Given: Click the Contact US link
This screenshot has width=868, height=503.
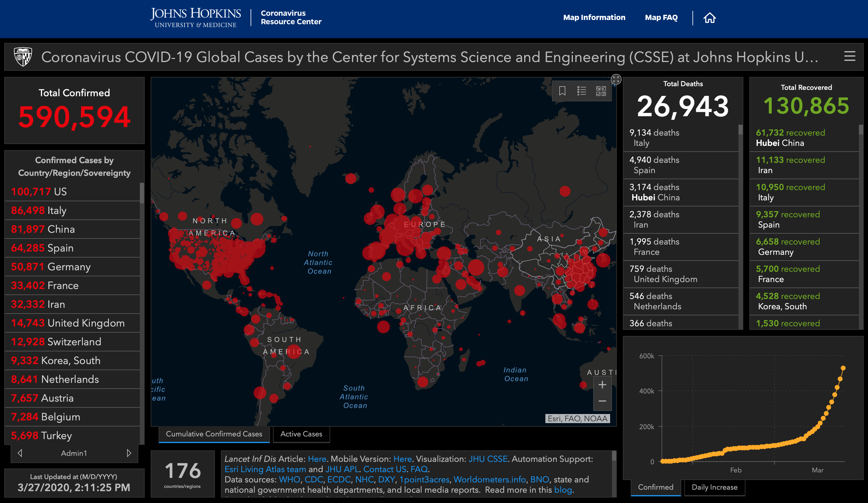Looking at the screenshot, I should 385,469.
